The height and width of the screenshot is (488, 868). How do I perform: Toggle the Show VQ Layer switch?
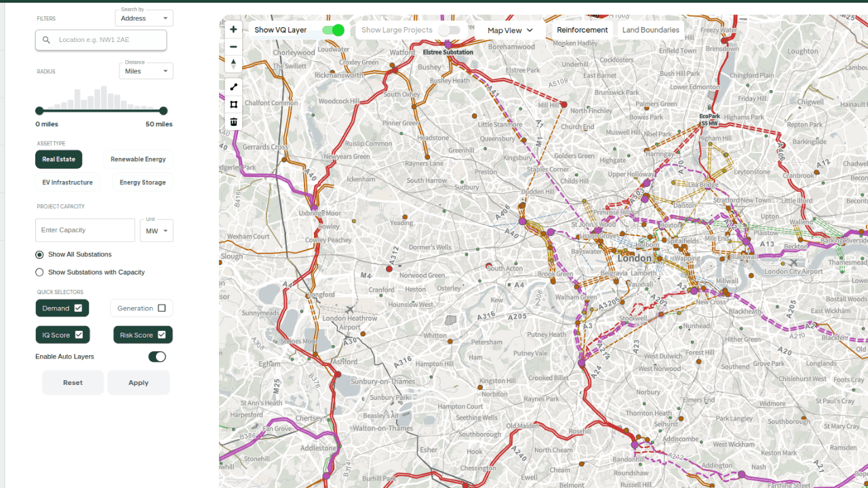tap(333, 30)
